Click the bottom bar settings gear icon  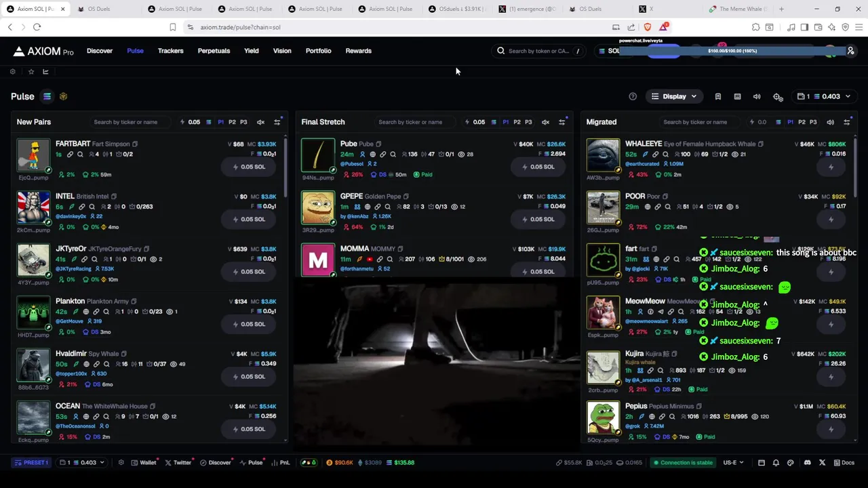tap(121, 462)
